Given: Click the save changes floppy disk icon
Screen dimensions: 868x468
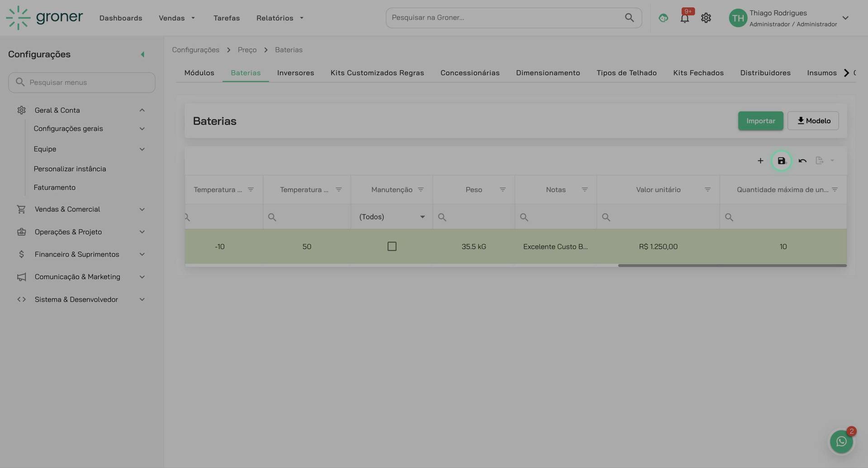Looking at the screenshot, I should [781, 161].
